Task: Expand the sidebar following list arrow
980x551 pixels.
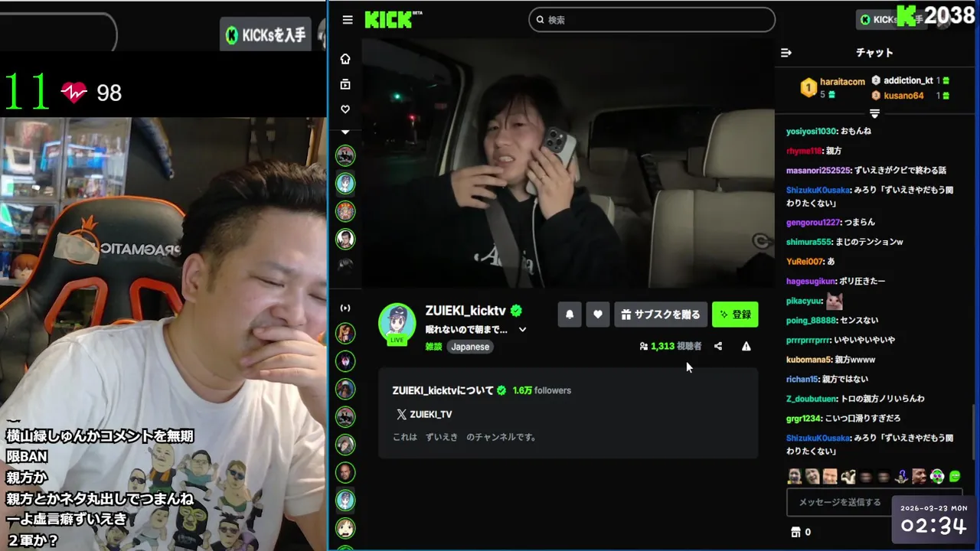Action: (x=345, y=132)
